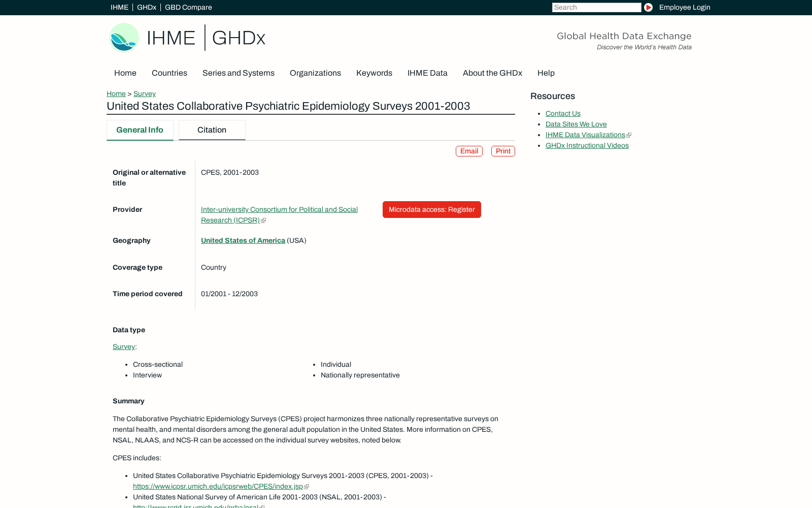This screenshot has height=508, width=812.
Task: Click the 'Cross-sectional' list item
Action: coord(158,364)
